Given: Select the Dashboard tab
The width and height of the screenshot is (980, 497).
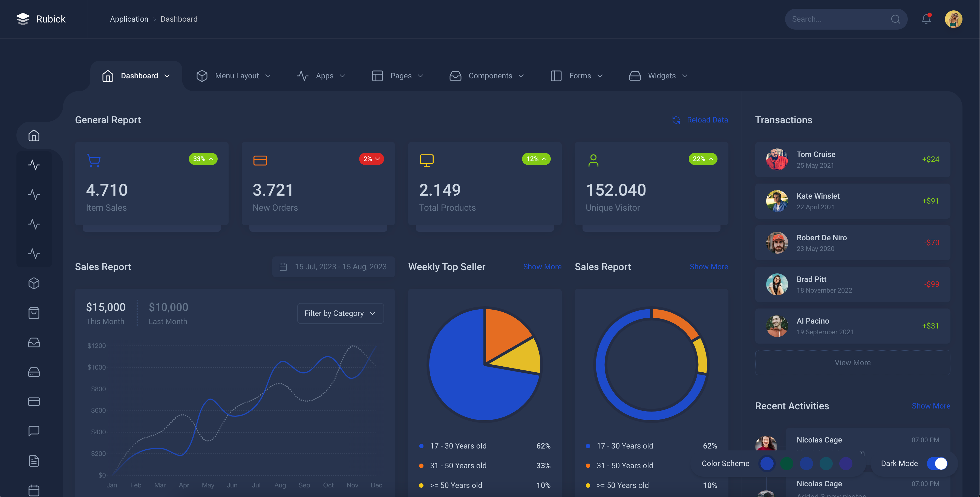Looking at the screenshot, I should [x=136, y=76].
